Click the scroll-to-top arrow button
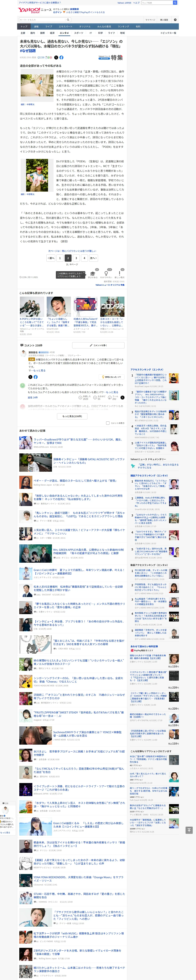The image size is (196, 980). tap(189, 830)
